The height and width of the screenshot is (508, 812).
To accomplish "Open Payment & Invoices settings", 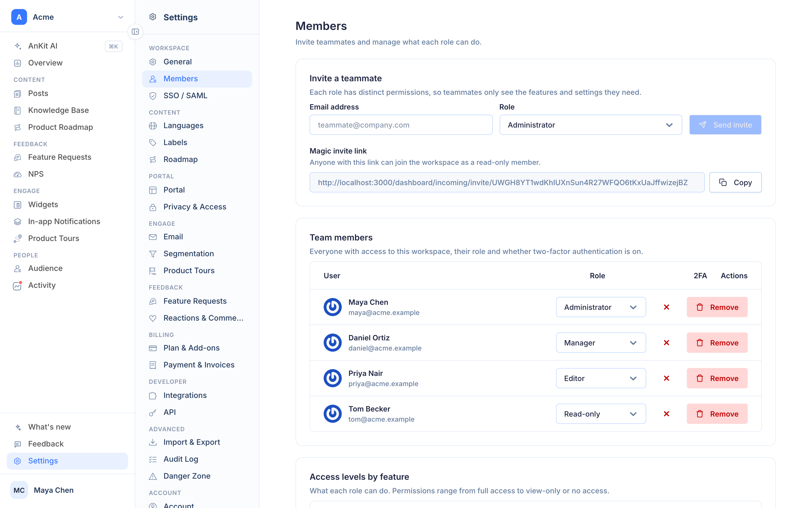I will coord(197,365).
